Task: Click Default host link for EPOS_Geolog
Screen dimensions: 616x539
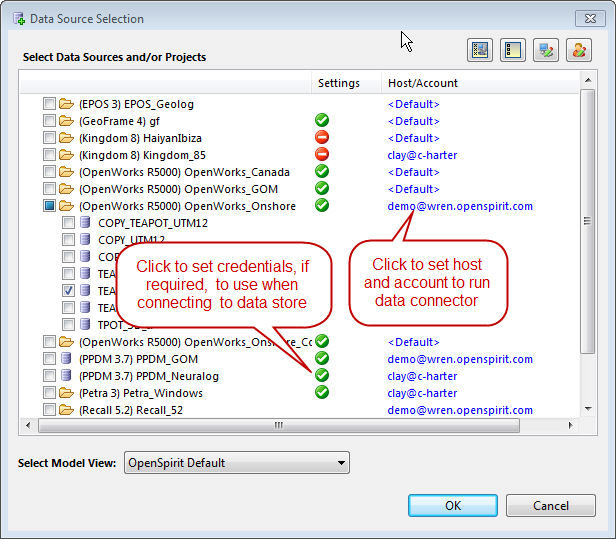Action: [x=413, y=104]
